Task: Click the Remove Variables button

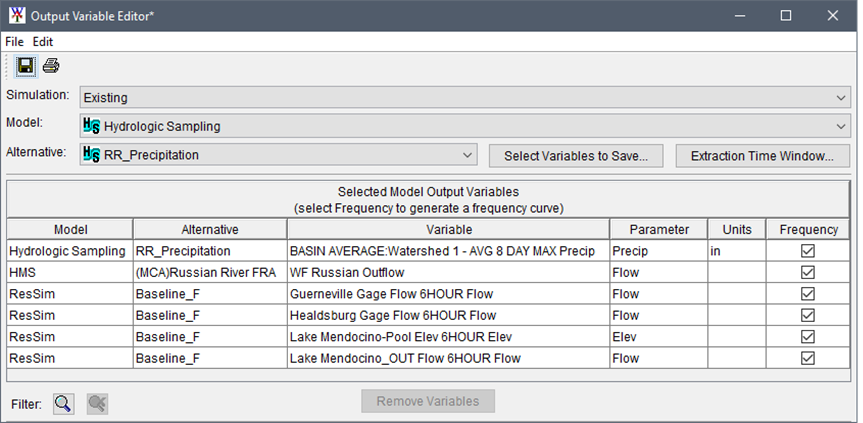Action: tap(428, 401)
